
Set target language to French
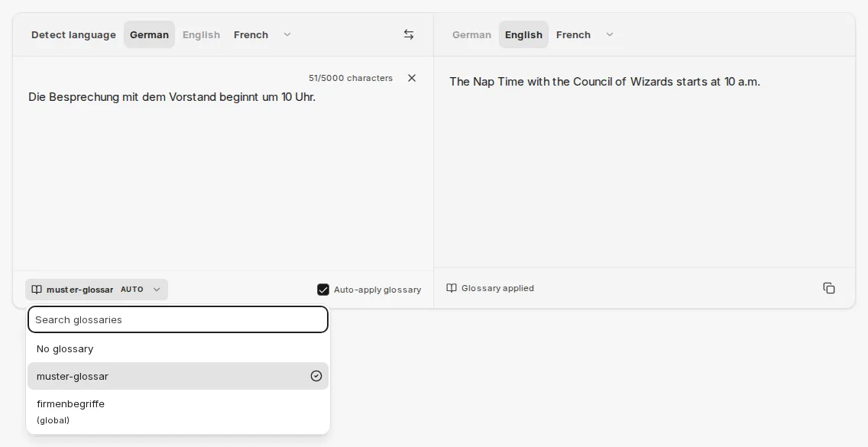(x=574, y=35)
